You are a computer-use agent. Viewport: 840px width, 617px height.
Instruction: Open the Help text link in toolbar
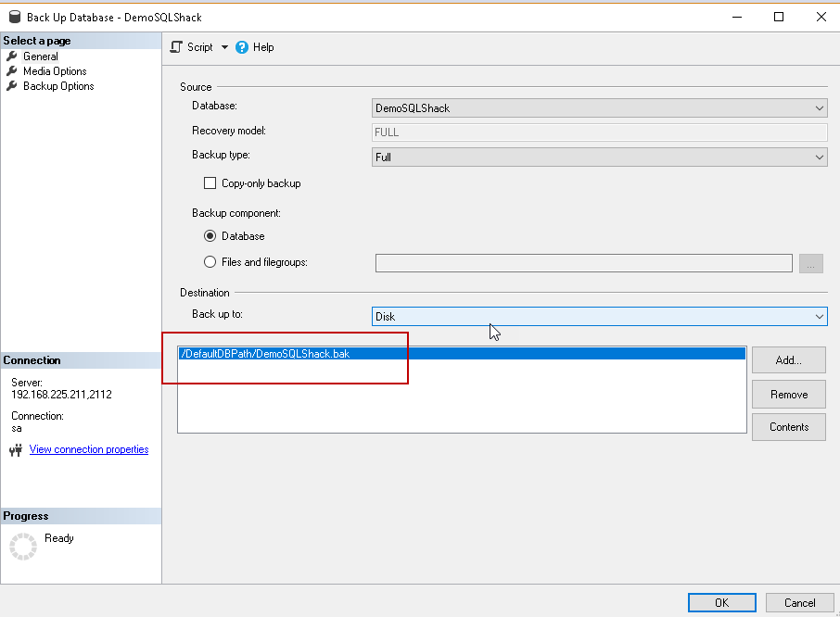point(263,47)
